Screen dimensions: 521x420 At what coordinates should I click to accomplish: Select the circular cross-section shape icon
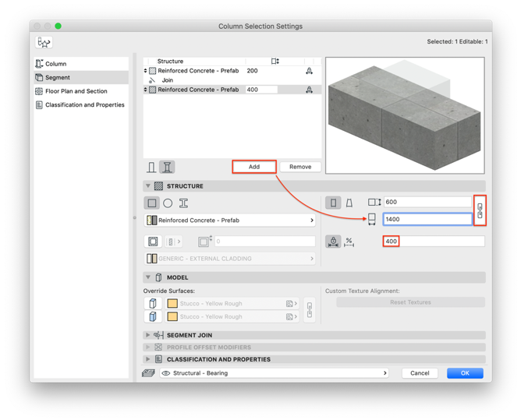click(x=168, y=203)
